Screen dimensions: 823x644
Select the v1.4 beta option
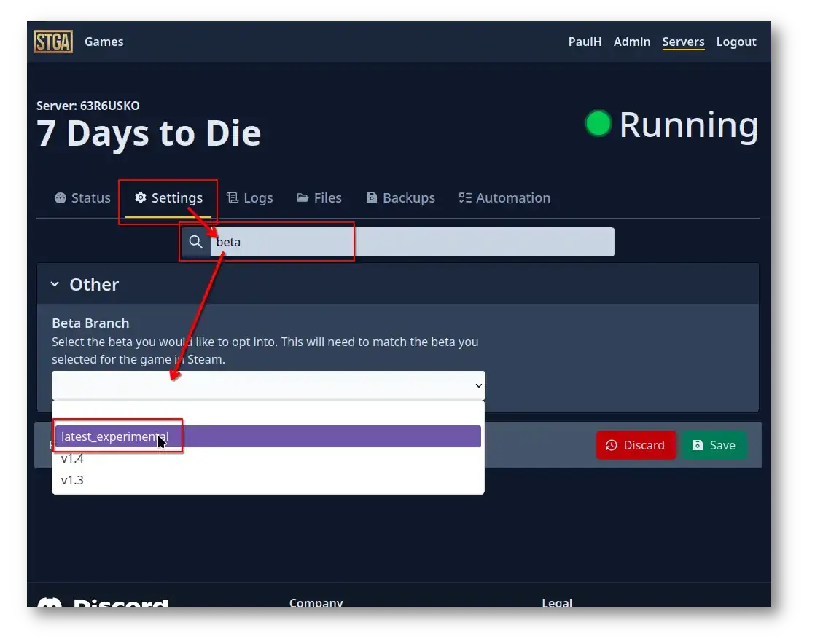coord(268,459)
